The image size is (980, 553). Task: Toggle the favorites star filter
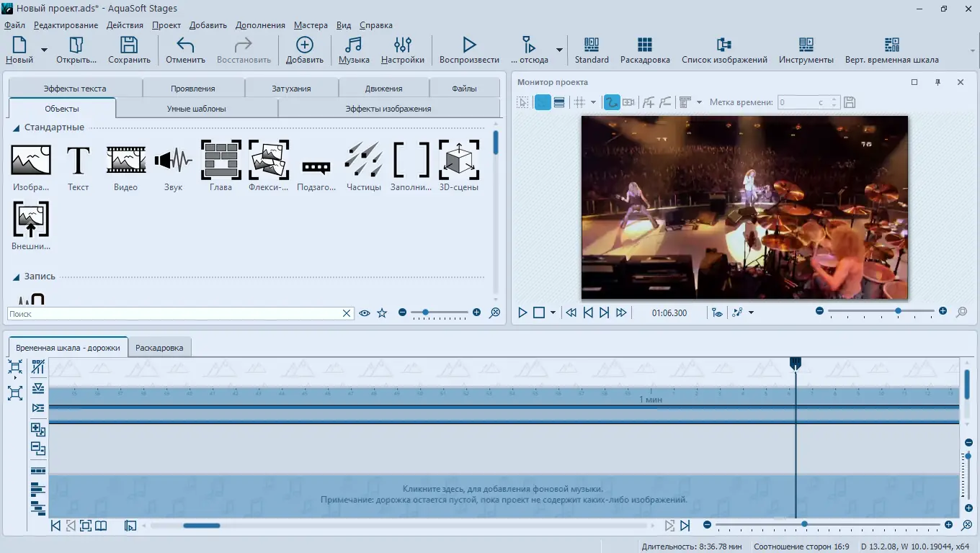[382, 313]
